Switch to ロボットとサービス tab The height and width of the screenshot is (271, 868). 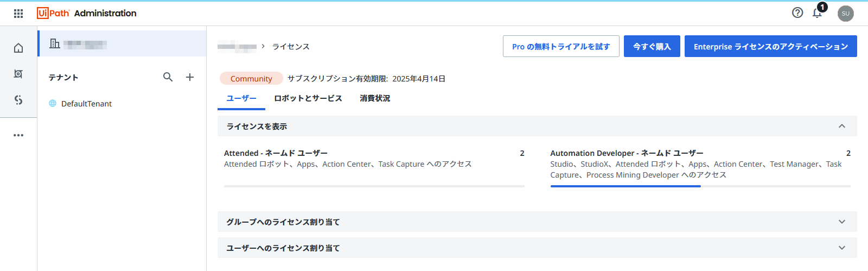click(308, 98)
